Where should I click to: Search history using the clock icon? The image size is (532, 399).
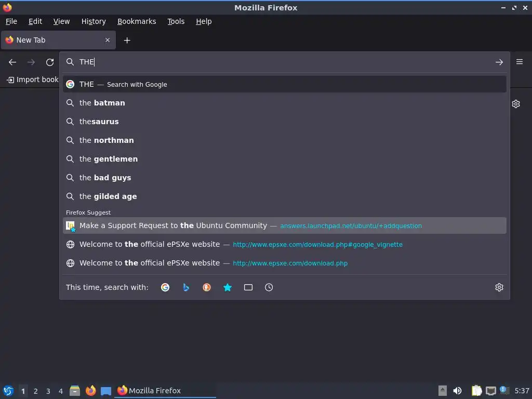pyautogui.click(x=269, y=287)
